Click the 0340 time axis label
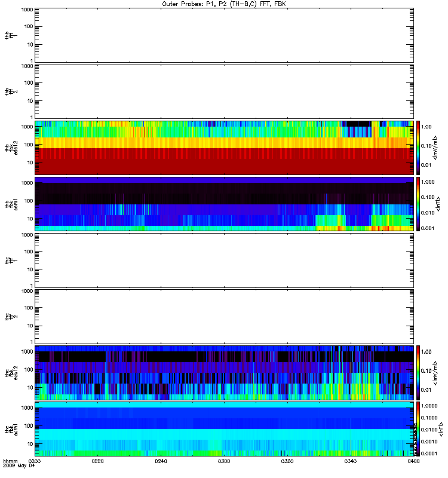The image size is (448, 478). 351,461
